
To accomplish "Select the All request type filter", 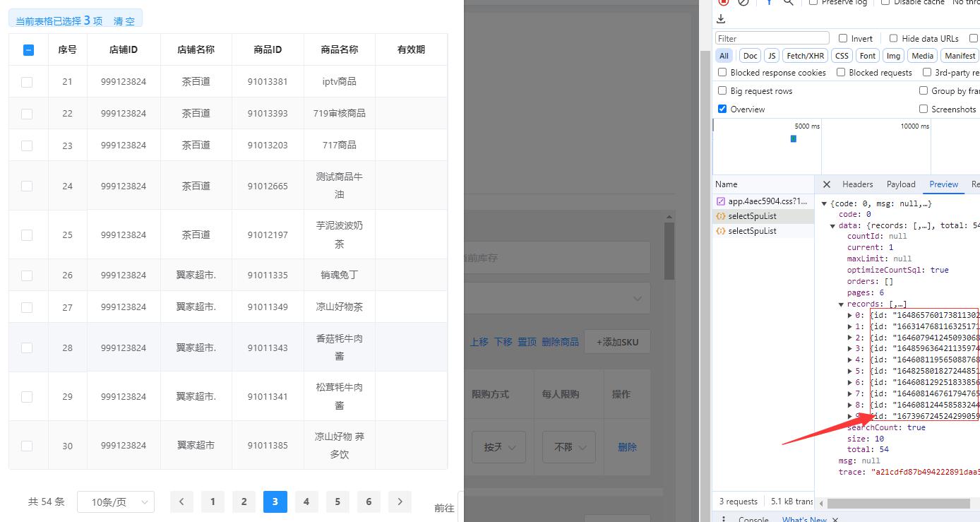I will (x=724, y=56).
